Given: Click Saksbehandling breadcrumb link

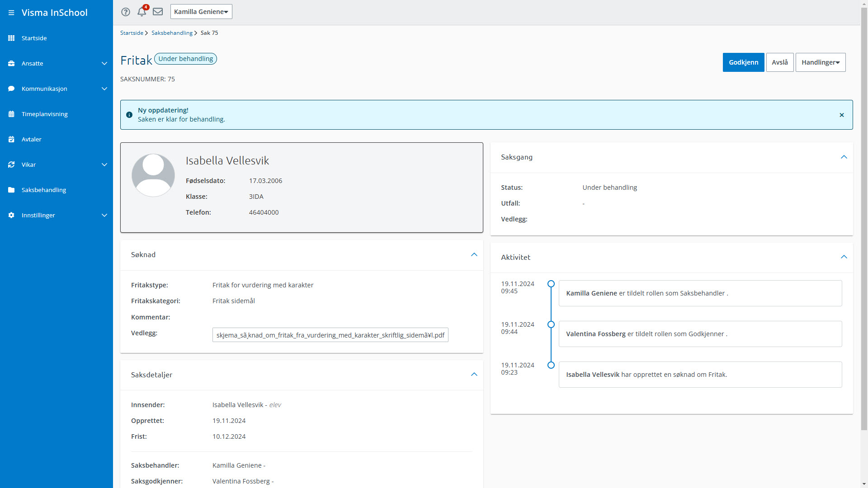Looking at the screenshot, I should coord(172,33).
